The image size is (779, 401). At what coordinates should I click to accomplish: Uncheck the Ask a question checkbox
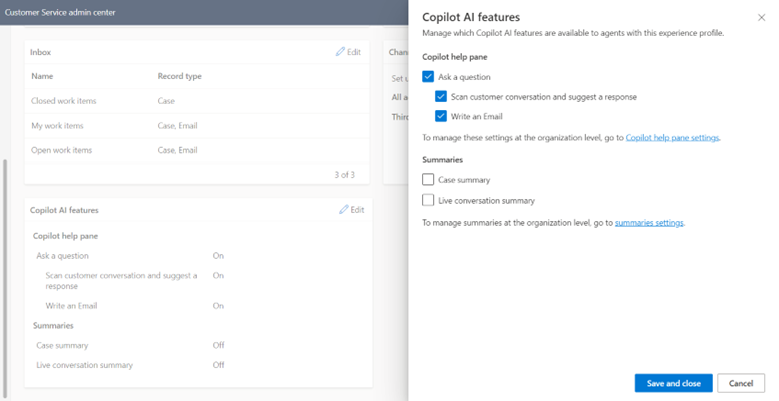(429, 77)
